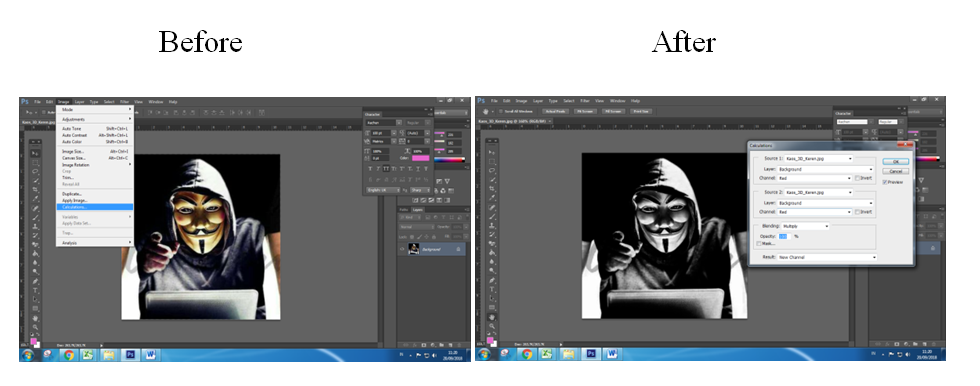Open Adjustments submenu in Image menu
This screenshot has height=386, width=980.
[95, 119]
